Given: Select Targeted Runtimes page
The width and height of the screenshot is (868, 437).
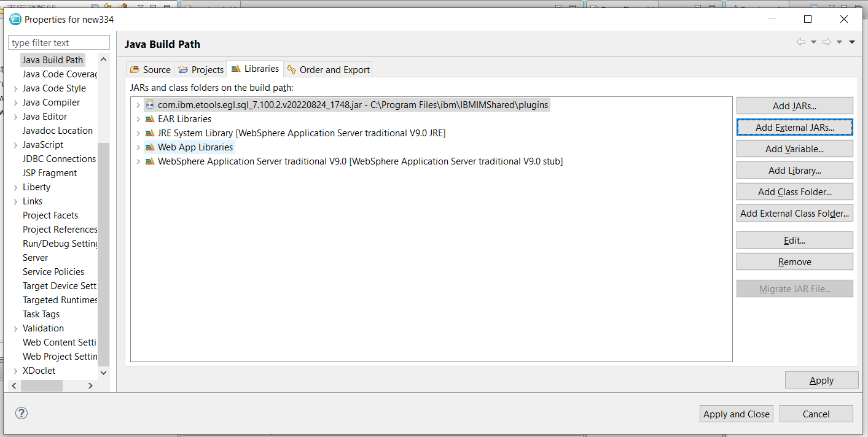Looking at the screenshot, I should (x=60, y=300).
